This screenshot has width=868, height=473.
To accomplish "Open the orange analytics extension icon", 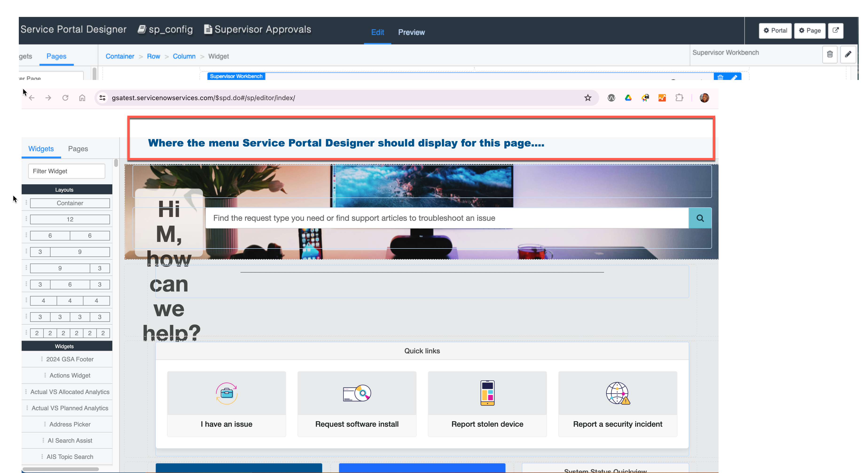I will click(662, 98).
